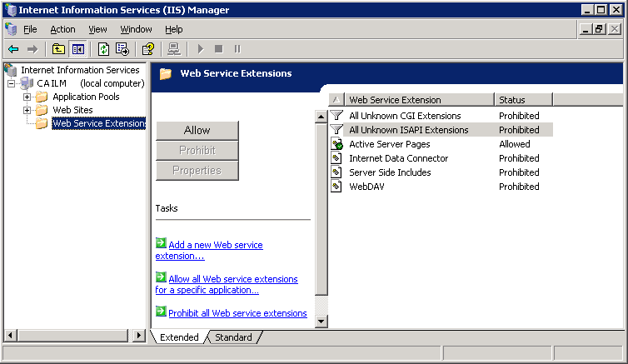Click the Prohibit button

[197, 150]
